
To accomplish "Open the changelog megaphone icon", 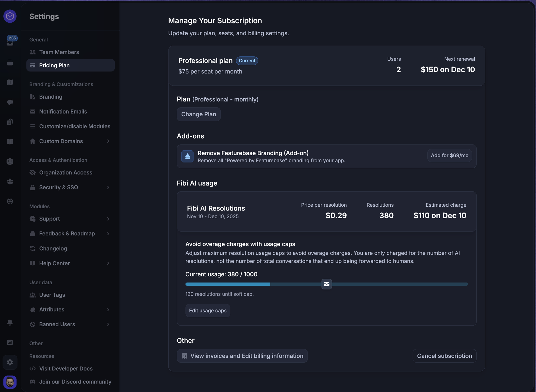I will click(x=10, y=102).
